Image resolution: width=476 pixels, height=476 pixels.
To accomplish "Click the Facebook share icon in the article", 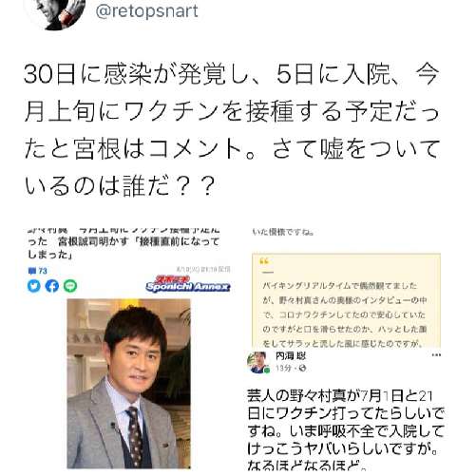I will (x=52, y=286).
